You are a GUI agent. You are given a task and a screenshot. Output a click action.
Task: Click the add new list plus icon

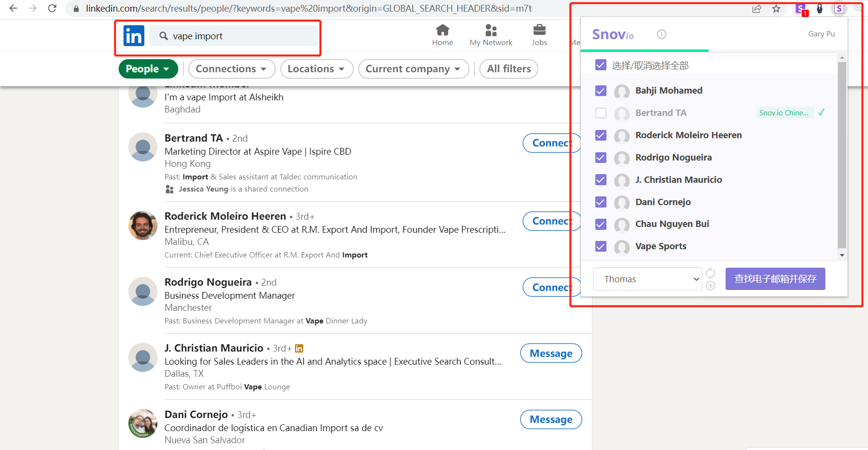click(x=711, y=286)
